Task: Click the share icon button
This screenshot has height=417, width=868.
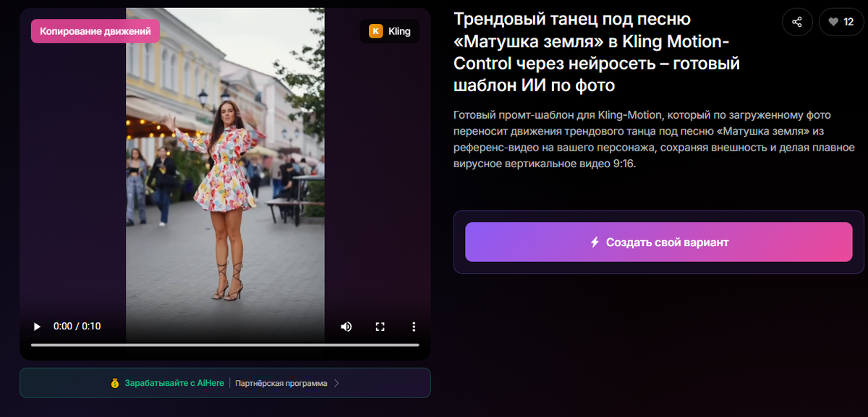Action: [x=797, y=22]
